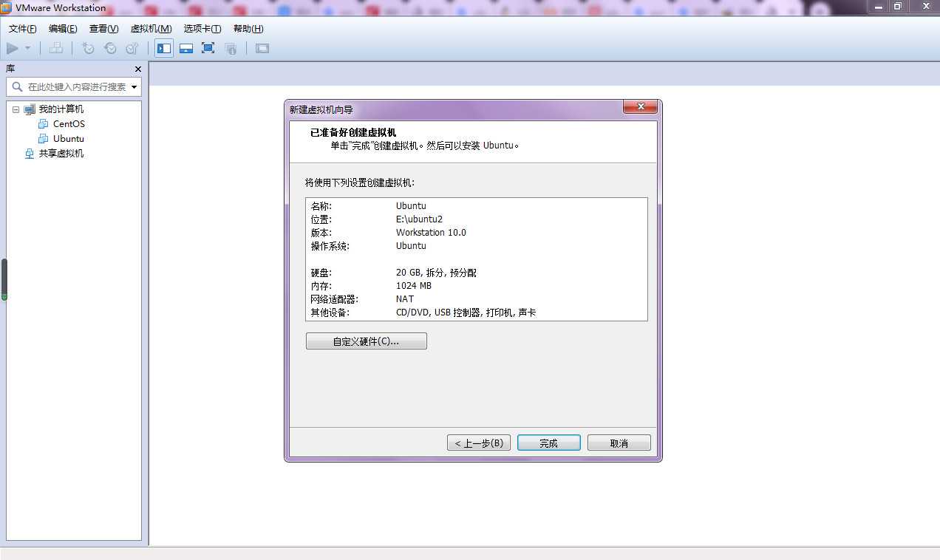
Task: Click the take snapshot toolbar icon
Action: pos(88,48)
